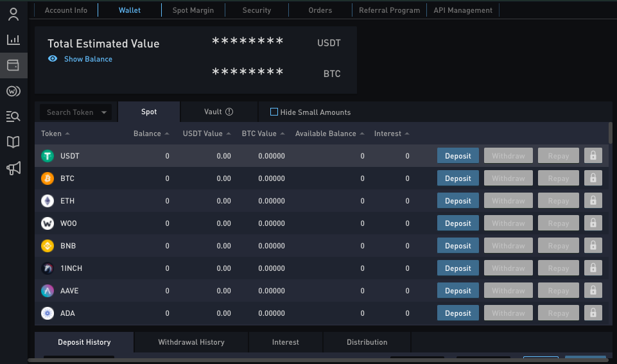617x364 pixels.
Task: Sort by BTC Value column arrow
Action: click(282, 134)
